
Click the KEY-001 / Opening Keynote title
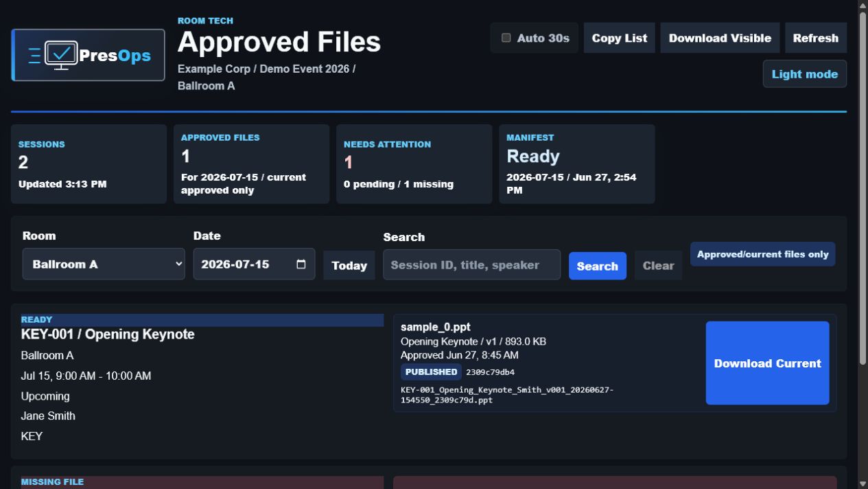point(108,334)
